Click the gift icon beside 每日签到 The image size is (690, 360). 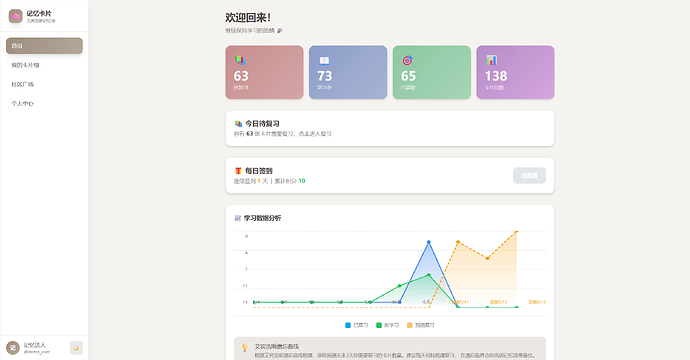[x=238, y=171]
